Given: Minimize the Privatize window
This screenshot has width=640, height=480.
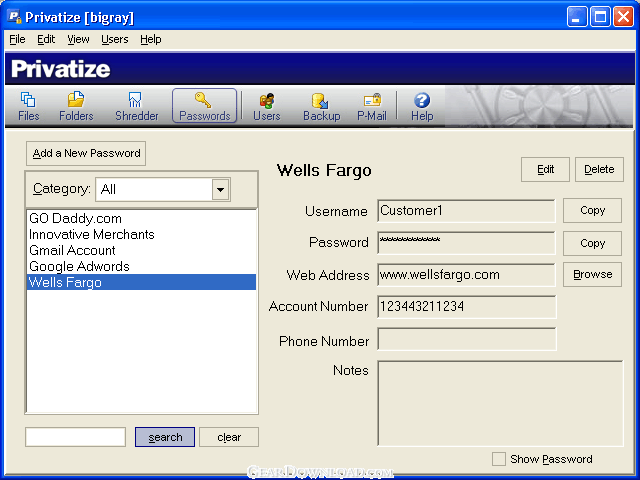Looking at the screenshot, I should pyautogui.click(x=577, y=17).
